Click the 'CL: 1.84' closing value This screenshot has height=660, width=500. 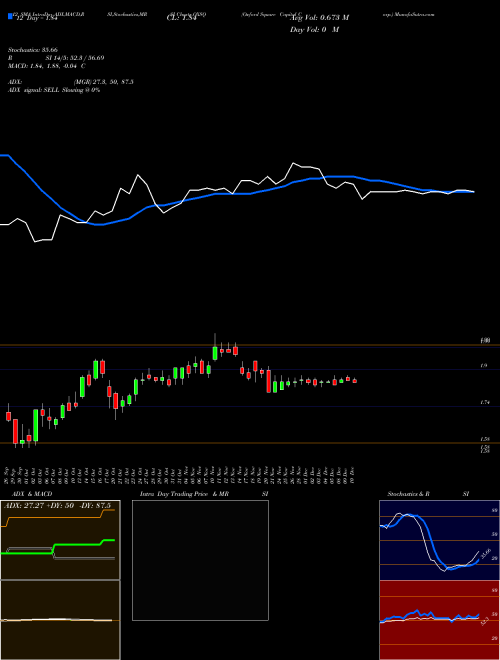tap(182, 18)
